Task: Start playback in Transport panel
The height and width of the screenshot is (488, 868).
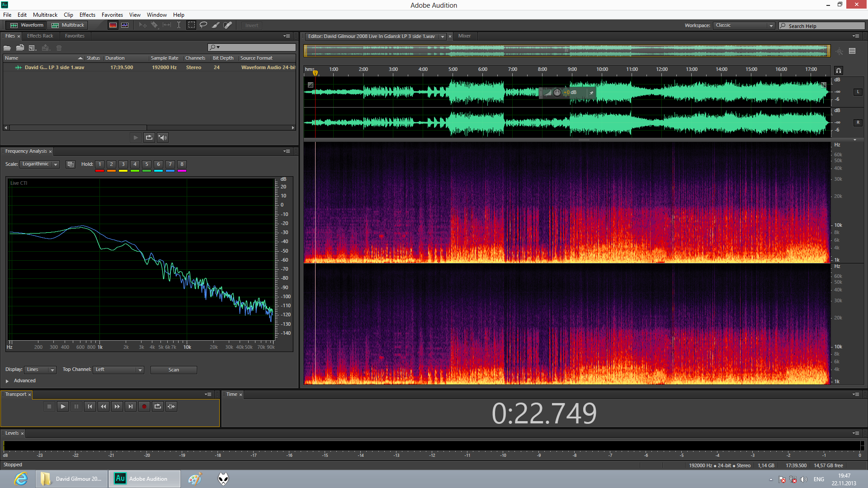Action: (x=63, y=407)
